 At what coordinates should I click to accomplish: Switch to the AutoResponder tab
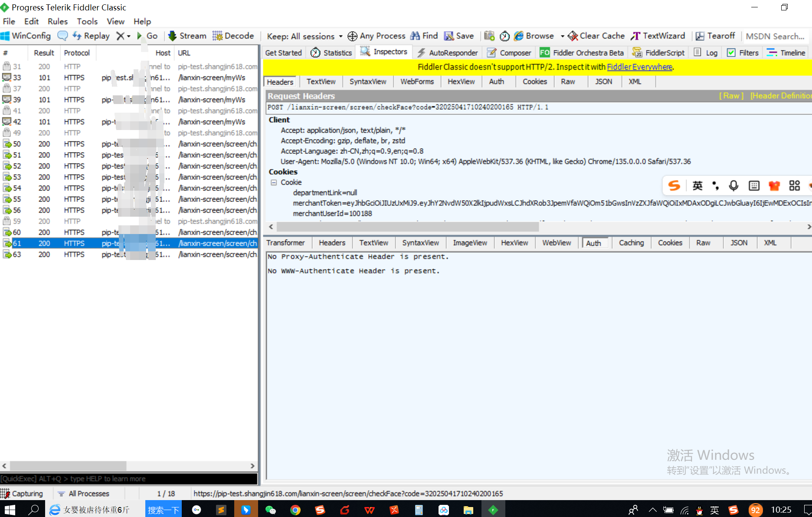pyautogui.click(x=447, y=52)
